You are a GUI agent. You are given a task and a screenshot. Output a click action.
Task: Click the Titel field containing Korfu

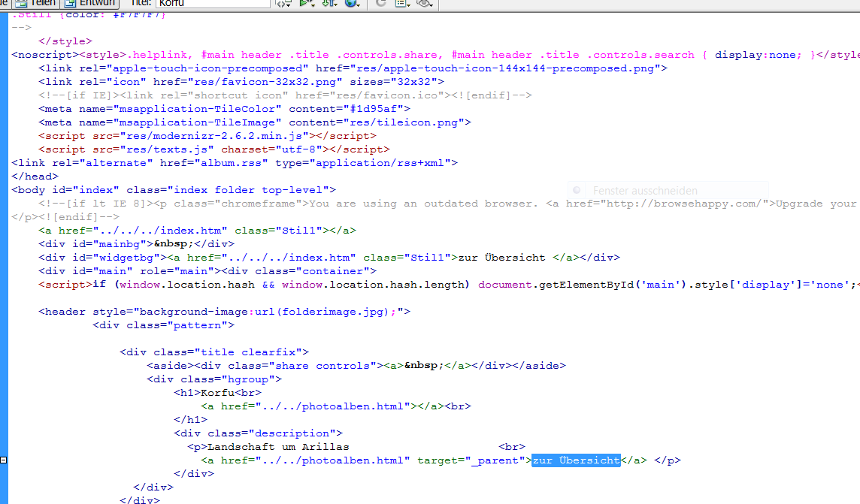tap(213, 3)
